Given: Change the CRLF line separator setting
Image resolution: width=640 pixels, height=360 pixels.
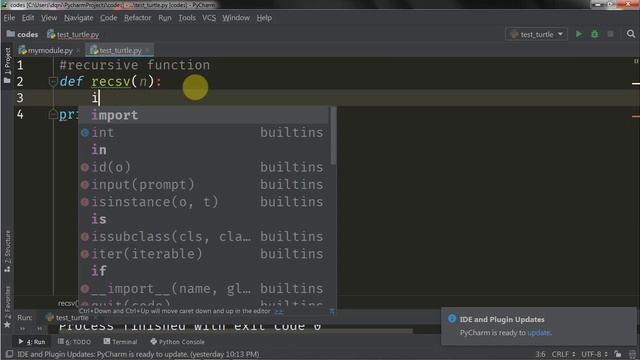Looking at the screenshot, I should 563,354.
